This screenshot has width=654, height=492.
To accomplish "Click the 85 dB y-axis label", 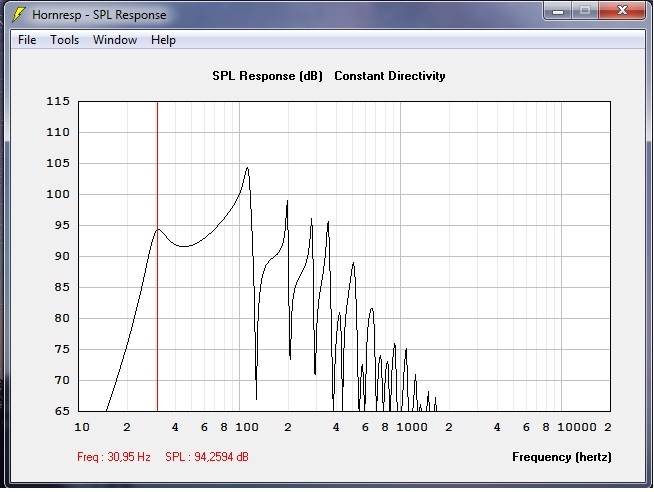I will coord(62,287).
